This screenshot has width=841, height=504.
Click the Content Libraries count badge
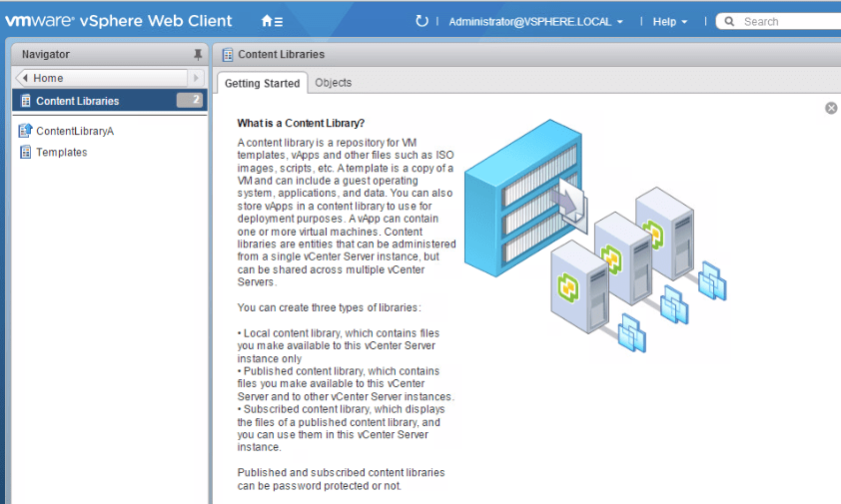(x=190, y=100)
